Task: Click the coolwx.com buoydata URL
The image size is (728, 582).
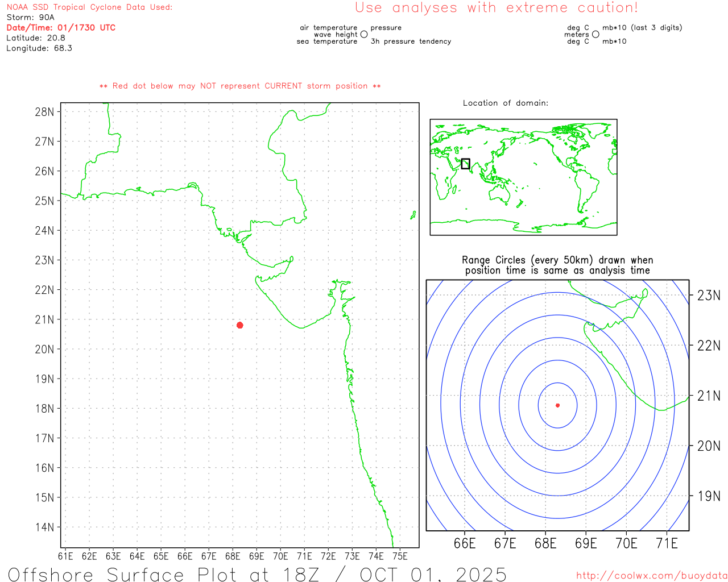Action: (x=652, y=576)
